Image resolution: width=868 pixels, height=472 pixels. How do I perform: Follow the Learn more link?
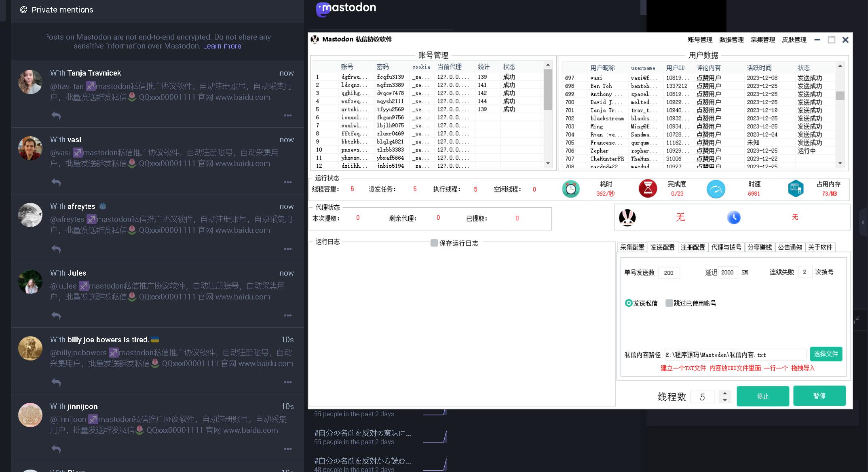[x=222, y=46]
